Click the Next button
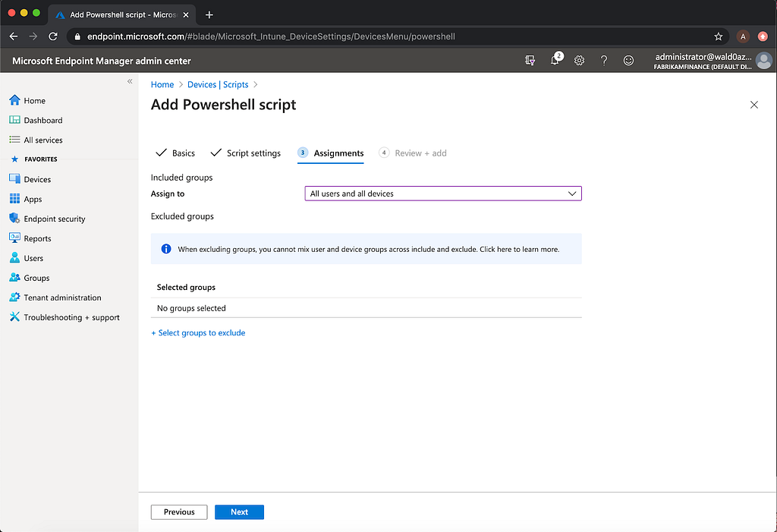 pos(239,512)
